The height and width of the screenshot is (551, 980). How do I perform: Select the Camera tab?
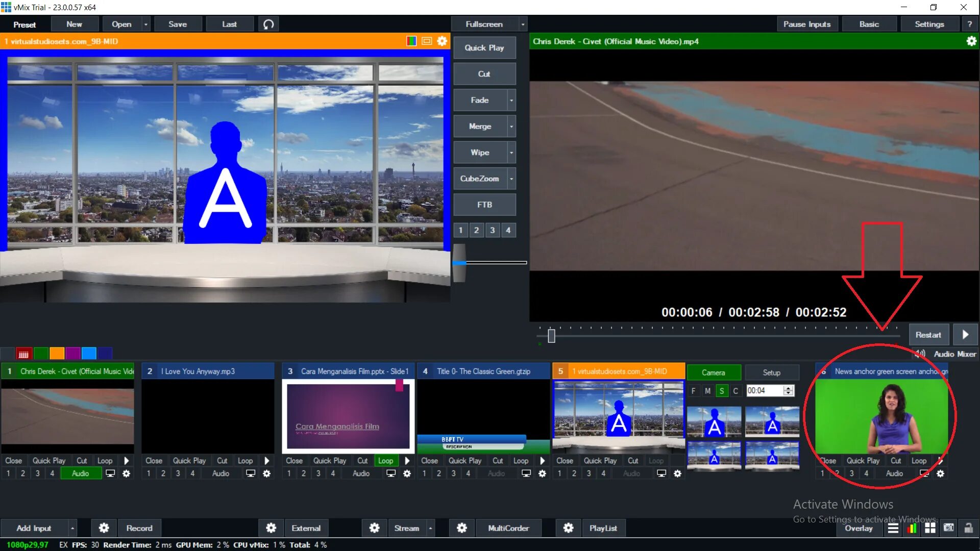(x=713, y=372)
